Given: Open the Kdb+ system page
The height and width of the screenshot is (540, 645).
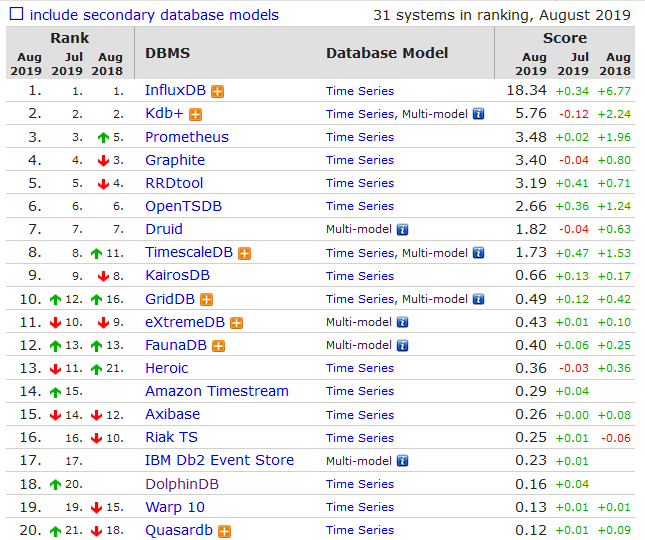Looking at the screenshot, I should [x=164, y=113].
